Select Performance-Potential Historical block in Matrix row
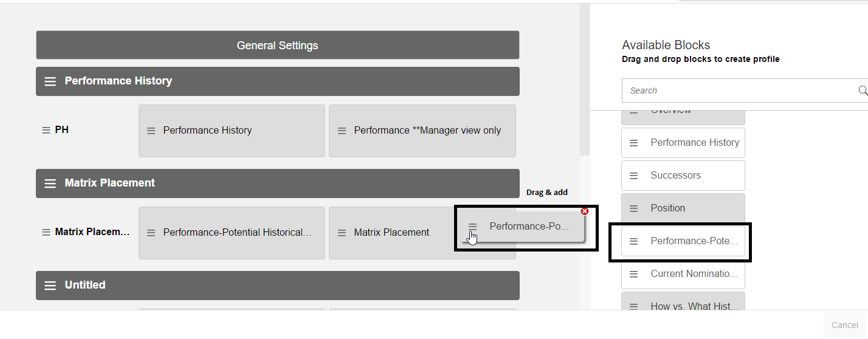 (x=232, y=233)
